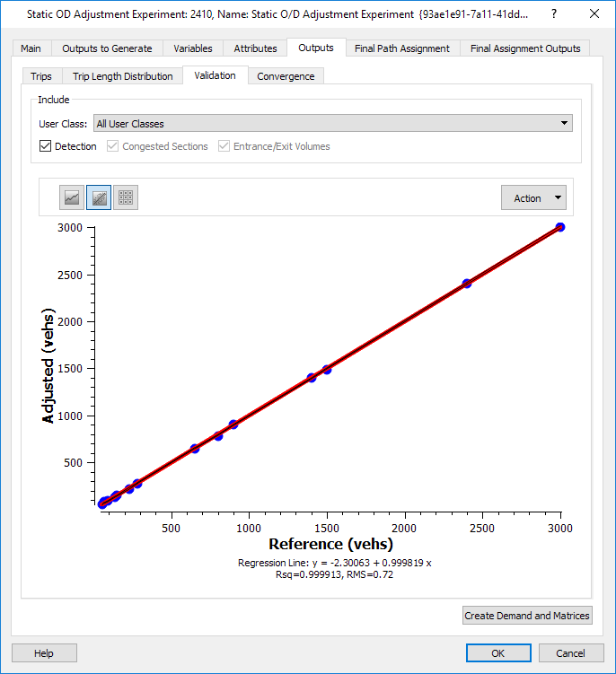Expand the Action dropdown menu
The width and height of the screenshot is (616, 674).
[x=533, y=197]
